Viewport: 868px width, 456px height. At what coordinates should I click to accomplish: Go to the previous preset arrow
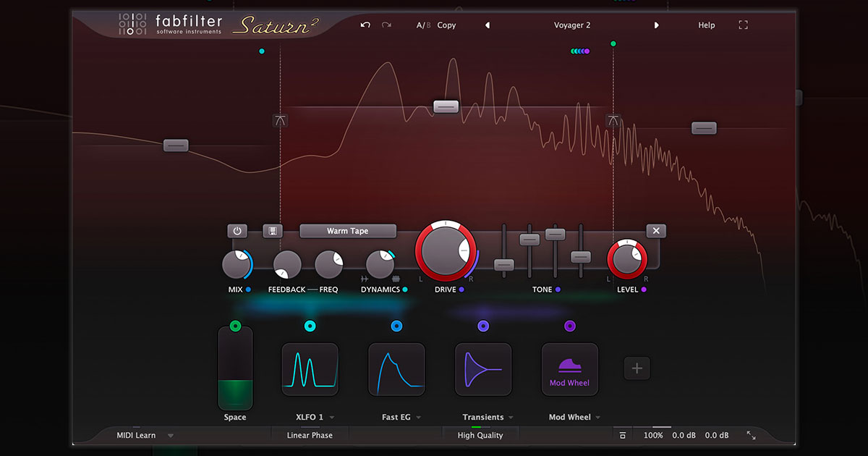coord(488,25)
